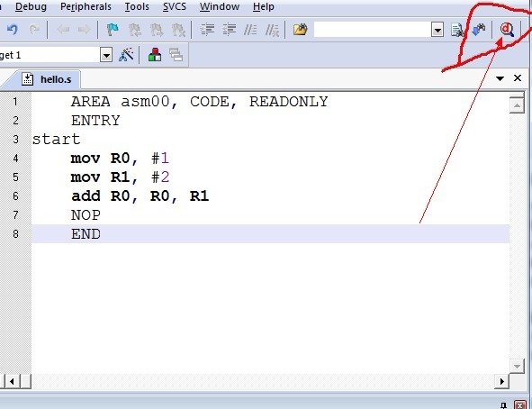Click the vertical scrollbar down arrow
The image size is (532, 409).
coord(517,367)
